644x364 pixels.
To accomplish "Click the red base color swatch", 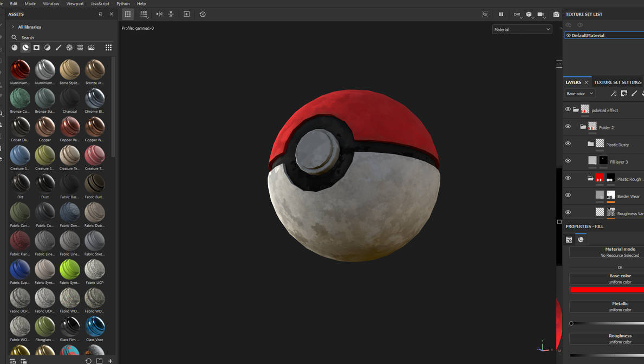I will point(607,290).
